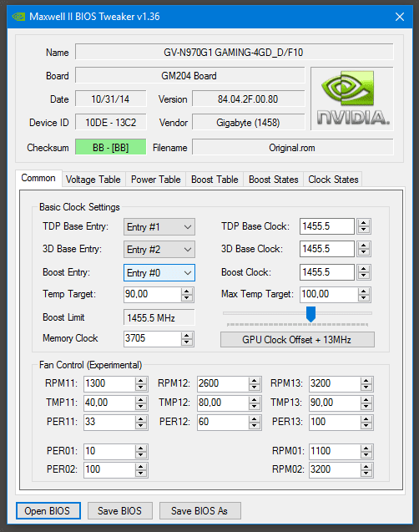Increase the Boost Clock value
Viewport: 419px width, 532px height.
[x=363, y=269]
